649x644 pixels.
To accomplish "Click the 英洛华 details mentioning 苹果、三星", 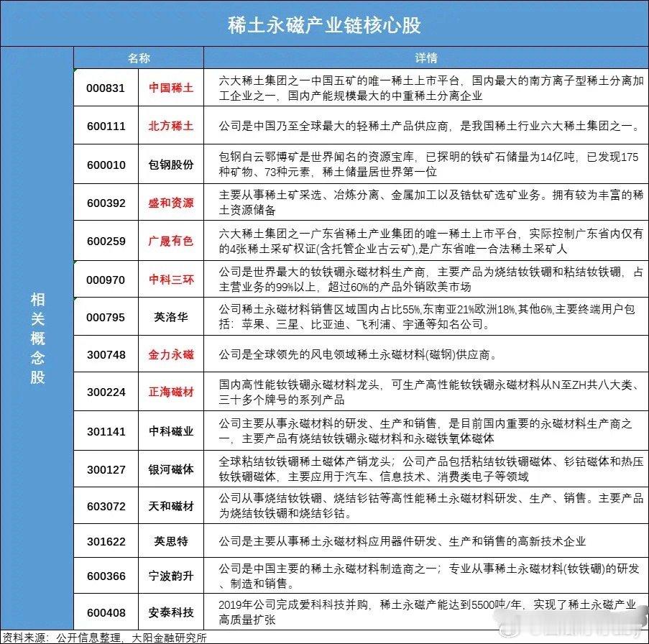I will coord(427,317).
